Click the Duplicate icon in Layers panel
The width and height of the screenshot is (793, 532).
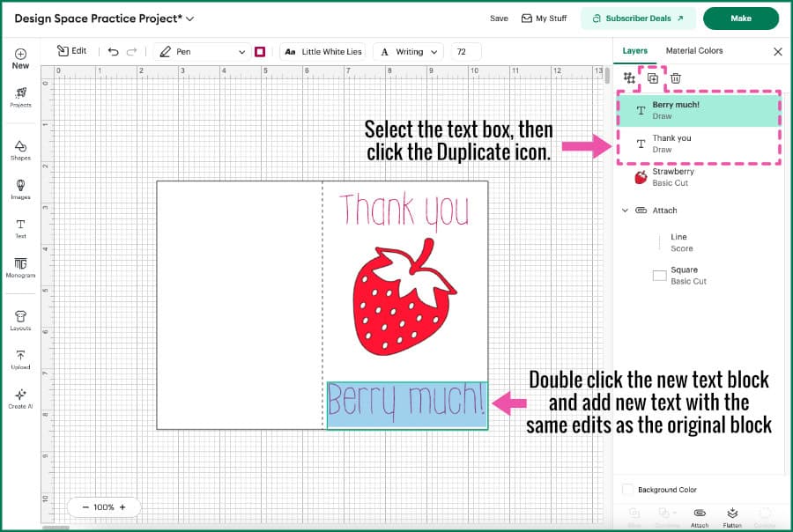click(x=652, y=78)
